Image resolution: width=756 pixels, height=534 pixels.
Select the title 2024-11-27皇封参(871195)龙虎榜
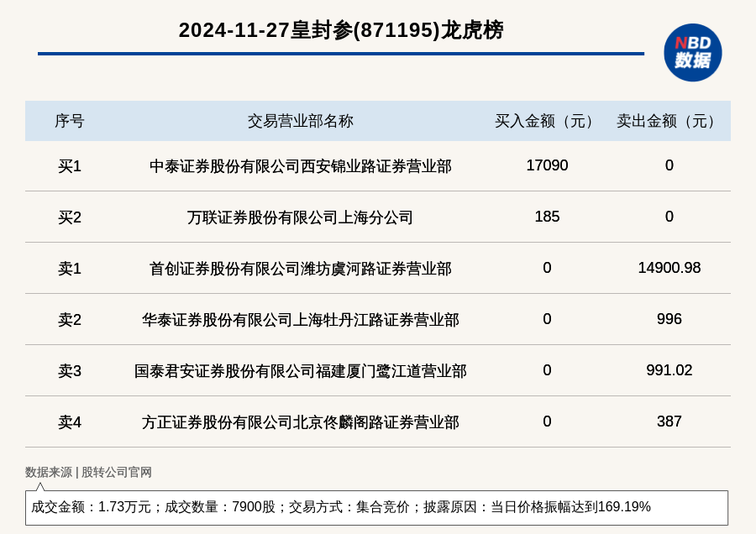tap(341, 30)
